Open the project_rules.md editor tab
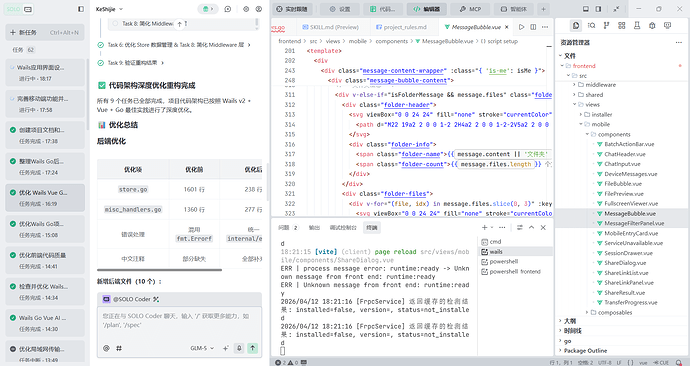 pos(401,27)
